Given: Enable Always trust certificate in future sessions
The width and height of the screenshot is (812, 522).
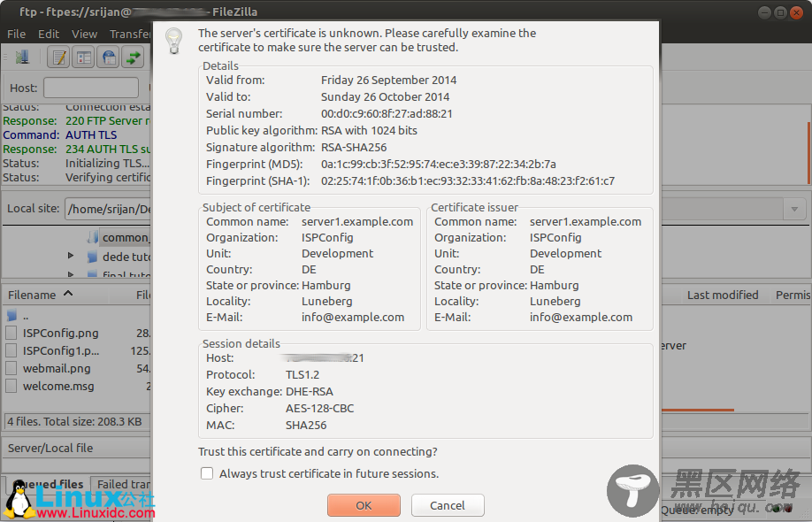Looking at the screenshot, I should (x=207, y=473).
